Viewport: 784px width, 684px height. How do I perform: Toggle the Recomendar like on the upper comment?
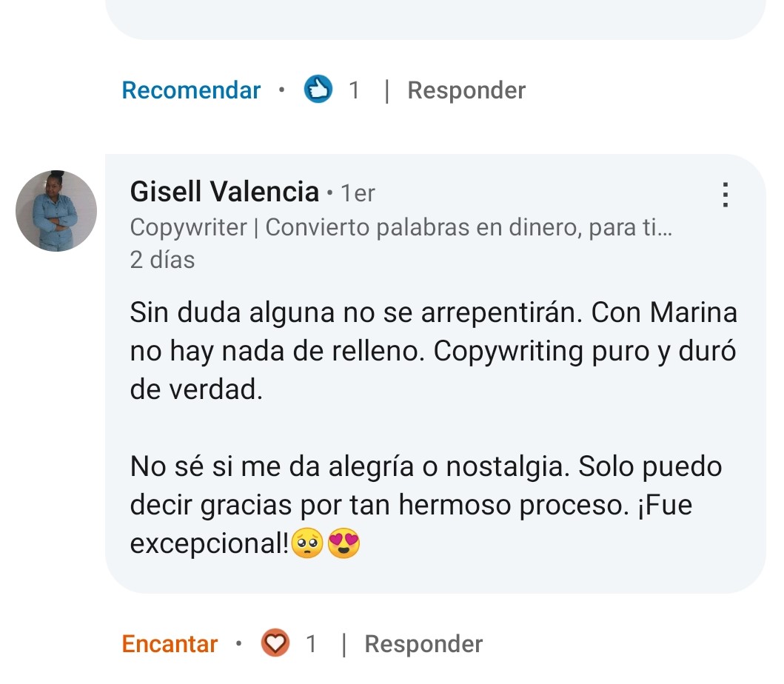pyautogui.click(x=191, y=90)
